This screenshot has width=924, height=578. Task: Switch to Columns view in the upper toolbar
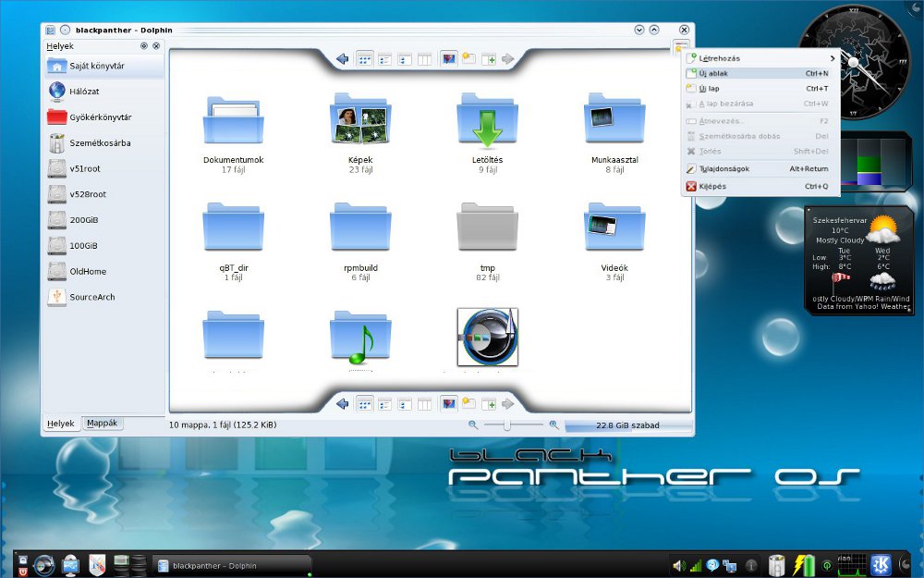click(424, 59)
